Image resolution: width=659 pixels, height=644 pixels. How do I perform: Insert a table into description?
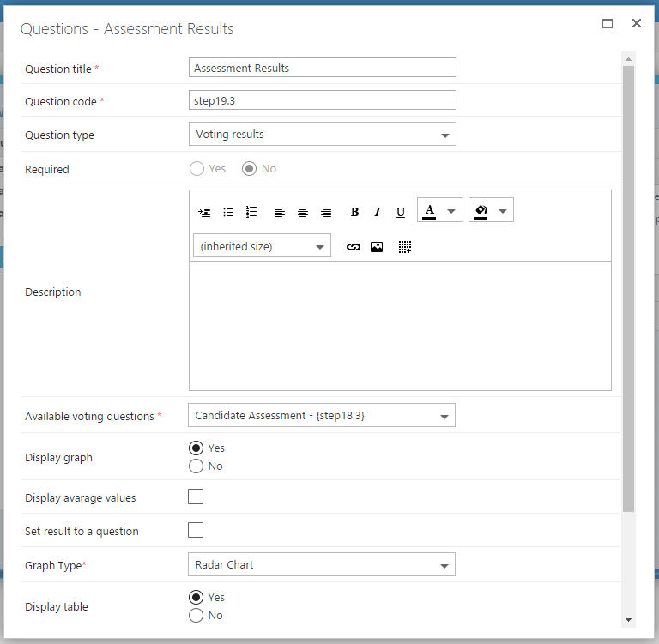[x=405, y=247]
